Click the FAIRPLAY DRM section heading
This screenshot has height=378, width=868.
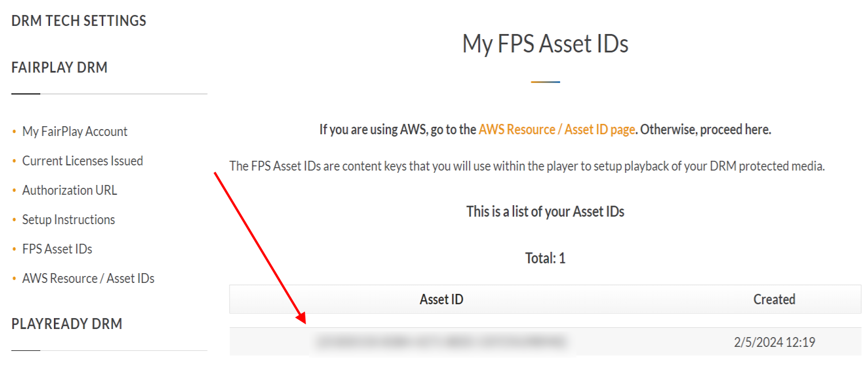pos(59,67)
